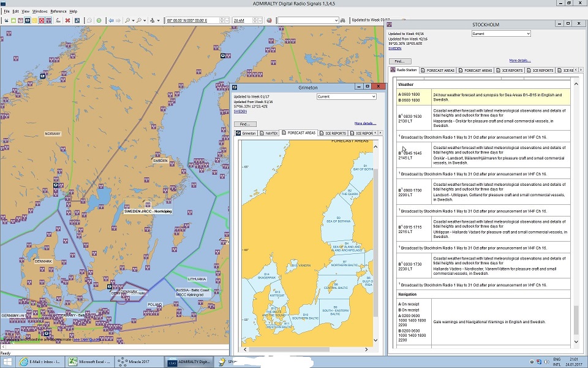588x368 pixels.
Task: Open the Edit menu
Action: (x=15, y=11)
